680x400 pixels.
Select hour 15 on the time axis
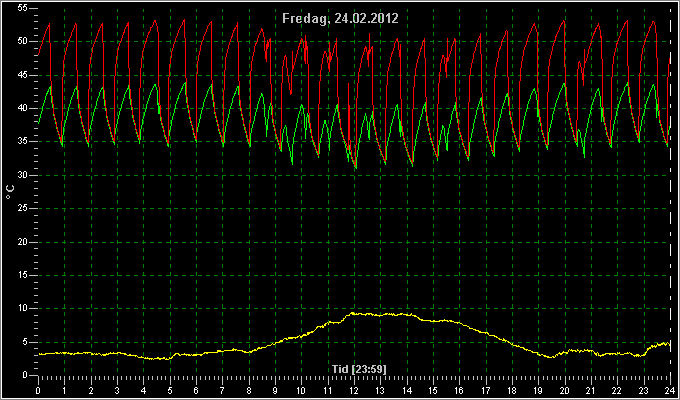click(x=433, y=391)
